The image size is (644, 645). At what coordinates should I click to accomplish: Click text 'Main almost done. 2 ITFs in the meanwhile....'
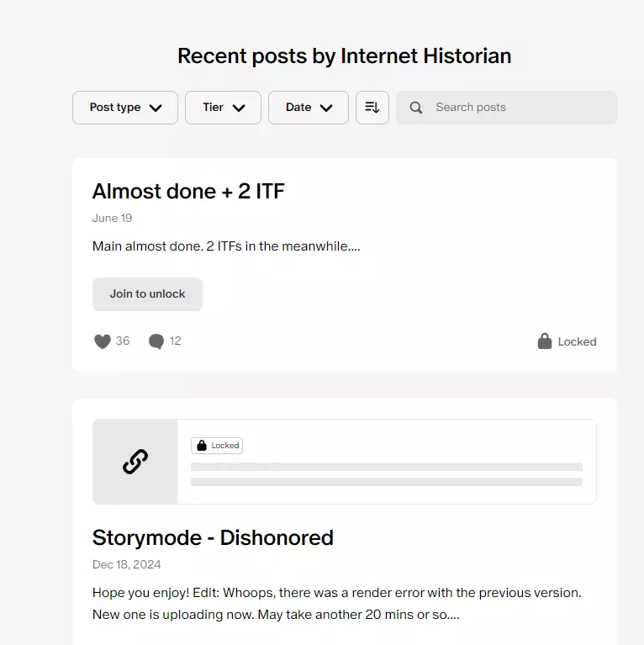226,246
